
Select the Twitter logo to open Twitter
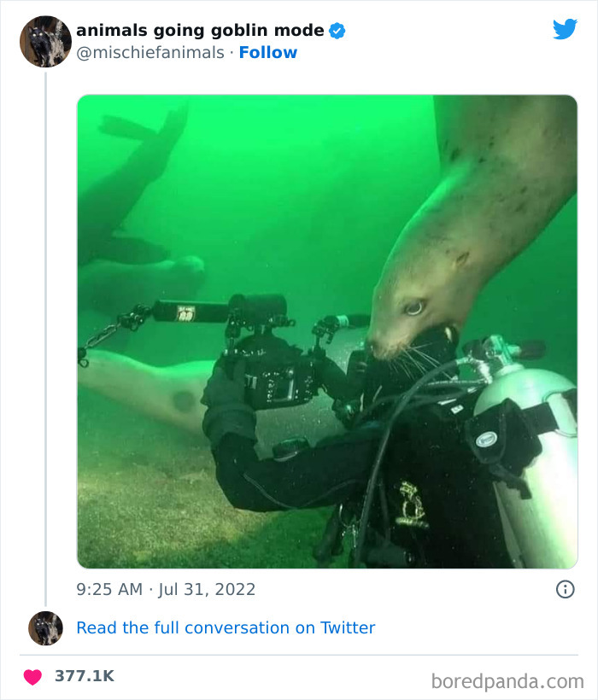click(x=566, y=29)
